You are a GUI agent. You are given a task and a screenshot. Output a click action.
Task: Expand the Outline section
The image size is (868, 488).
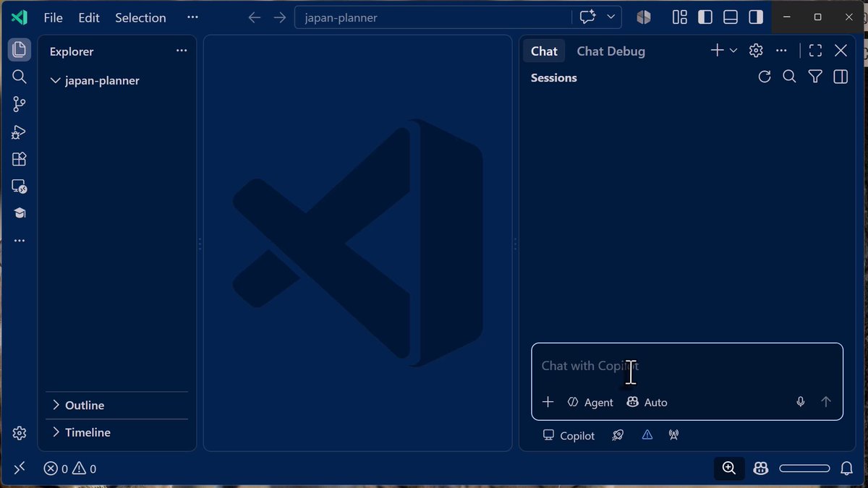point(116,406)
